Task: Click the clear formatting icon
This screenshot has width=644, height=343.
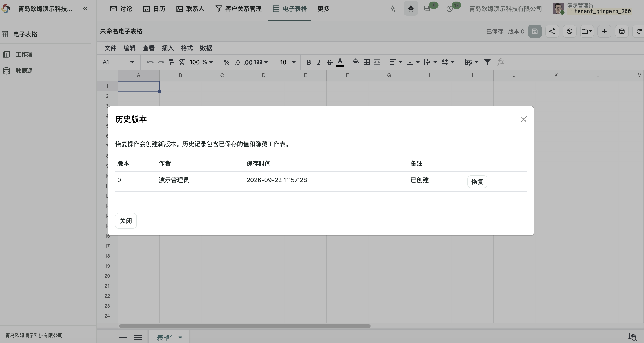Action: [x=182, y=62]
